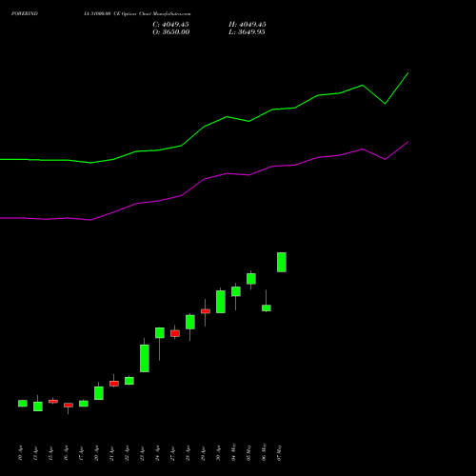Click the 15 Apr date label
The height and width of the screenshot is (476, 476).
tap(50, 453)
